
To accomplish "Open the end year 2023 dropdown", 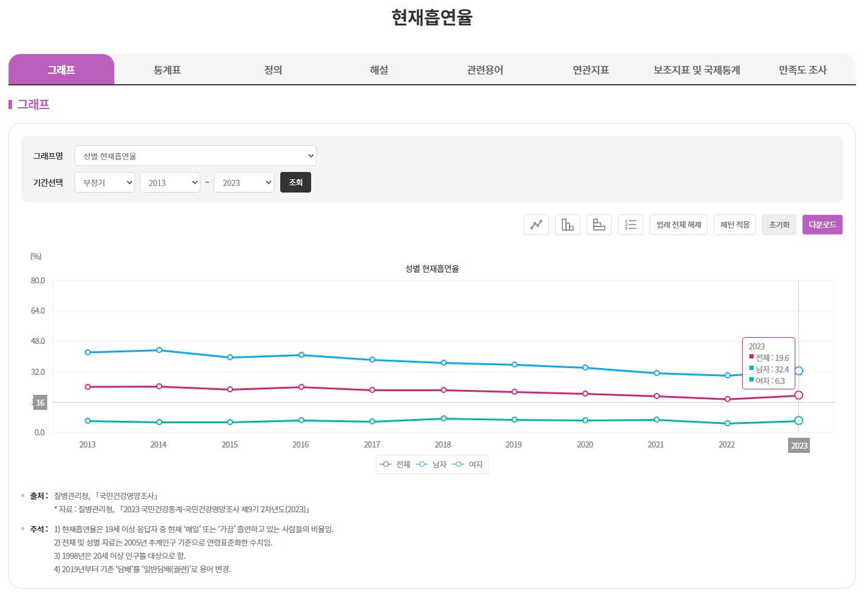I will tap(243, 182).
